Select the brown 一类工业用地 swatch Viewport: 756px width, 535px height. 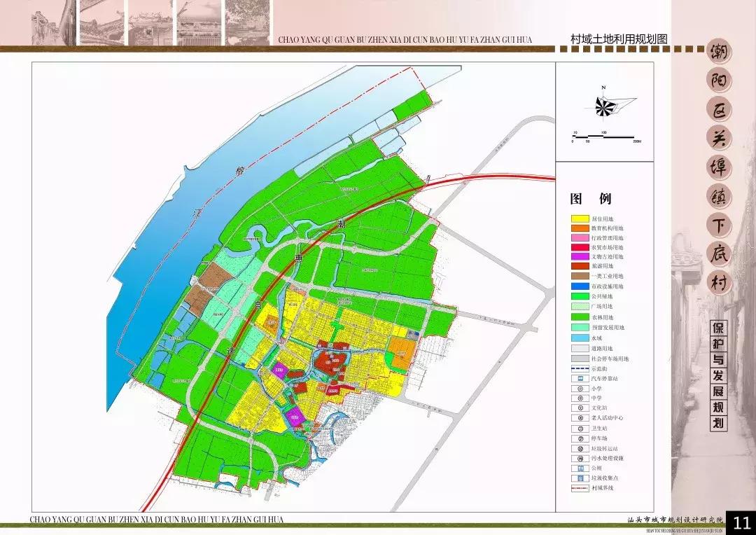pos(580,276)
